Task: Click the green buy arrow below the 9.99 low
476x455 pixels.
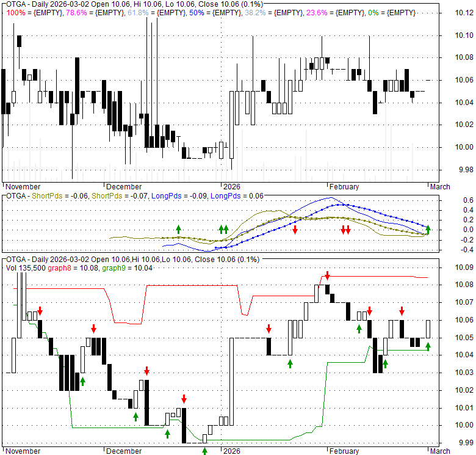Action: pos(205,451)
